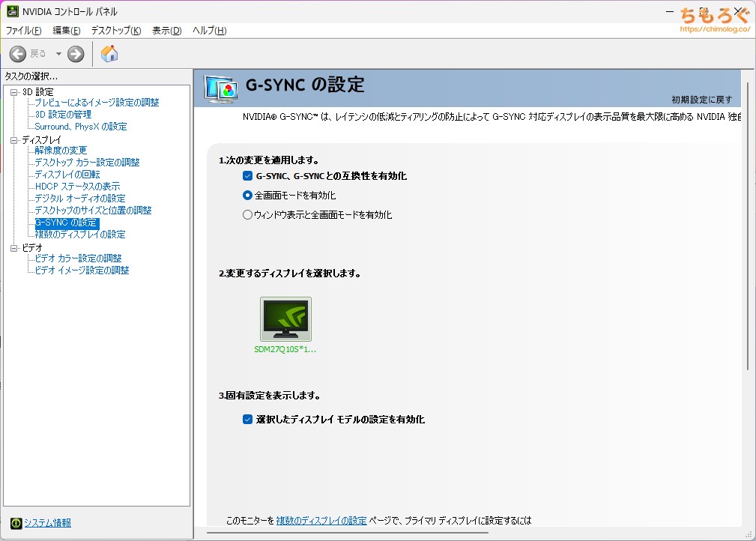Uncheck G-SYNC、G-SYNCとの互換性を有効化 checkbox

click(248, 176)
